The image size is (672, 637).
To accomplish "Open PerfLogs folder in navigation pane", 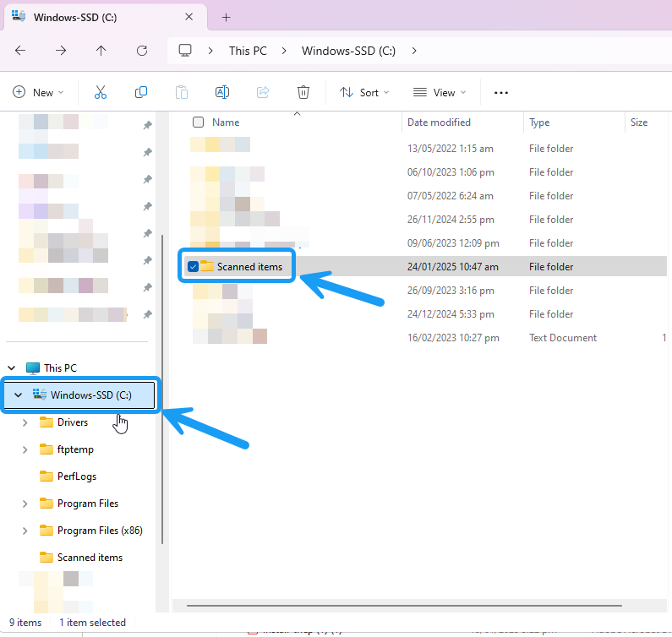I will pos(77,476).
